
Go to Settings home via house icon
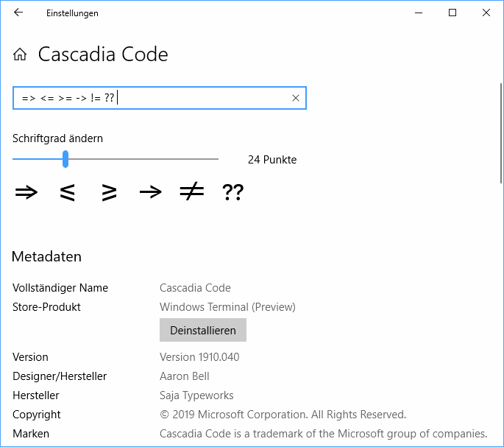[x=20, y=54]
